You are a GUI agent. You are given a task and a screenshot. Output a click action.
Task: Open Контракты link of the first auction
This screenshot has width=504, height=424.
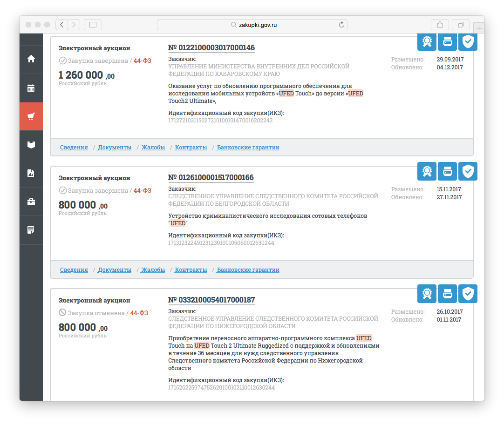click(x=191, y=148)
